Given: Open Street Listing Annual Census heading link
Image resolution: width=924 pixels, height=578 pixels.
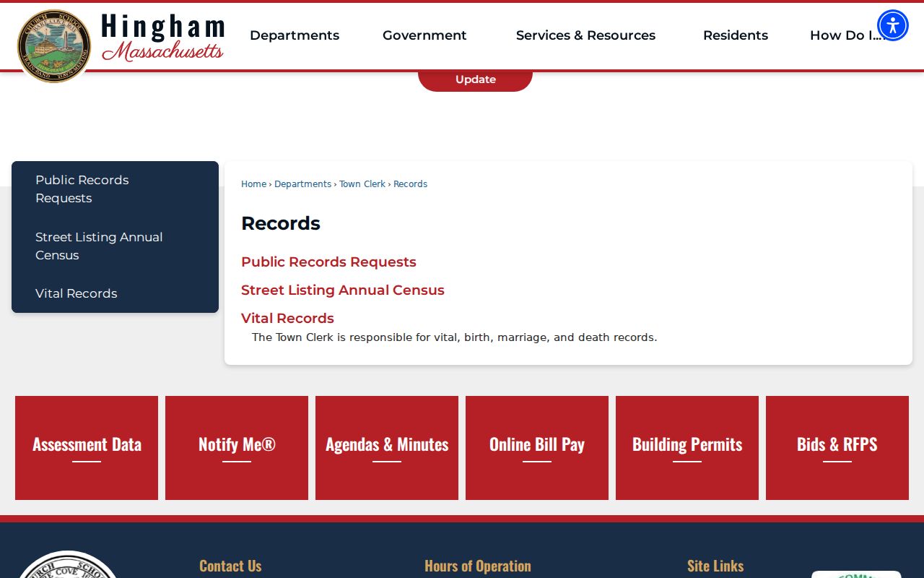Looking at the screenshot, I should [343, 290].
